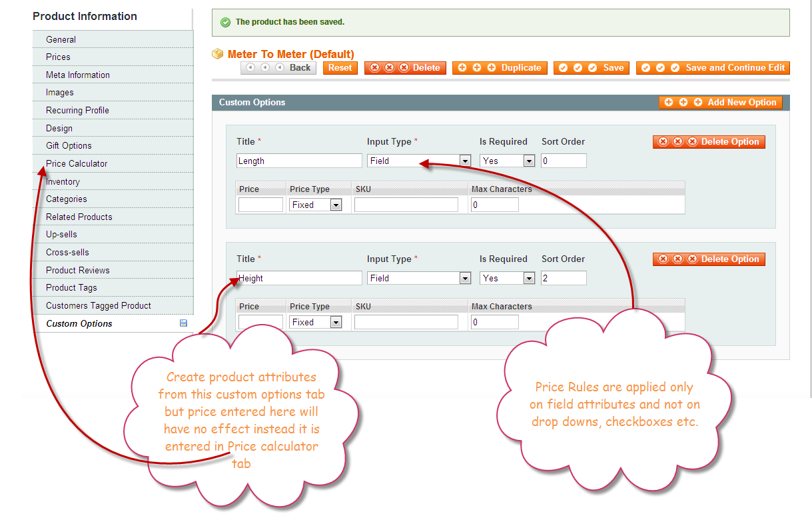Switch to the Inventory tab
Viewport: 812px width, 524px height.
(x=63, y=181)
